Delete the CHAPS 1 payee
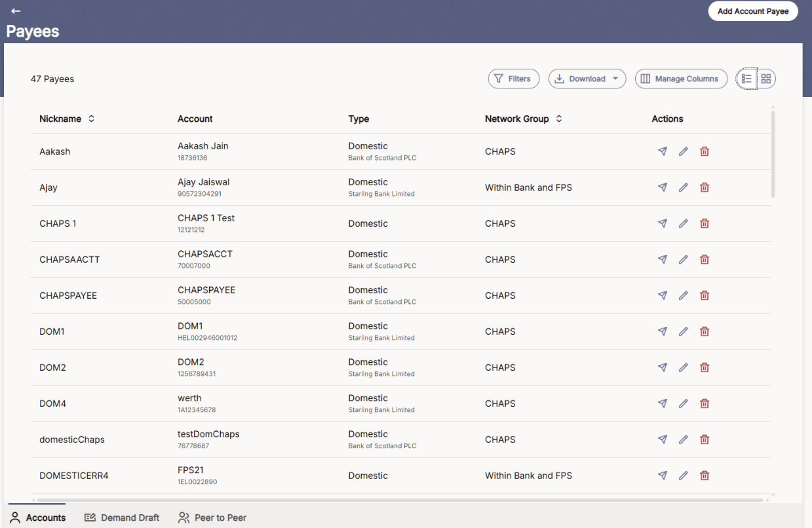Screen dimensions: 812x528 pyautogui.click(x=705, y=223)
